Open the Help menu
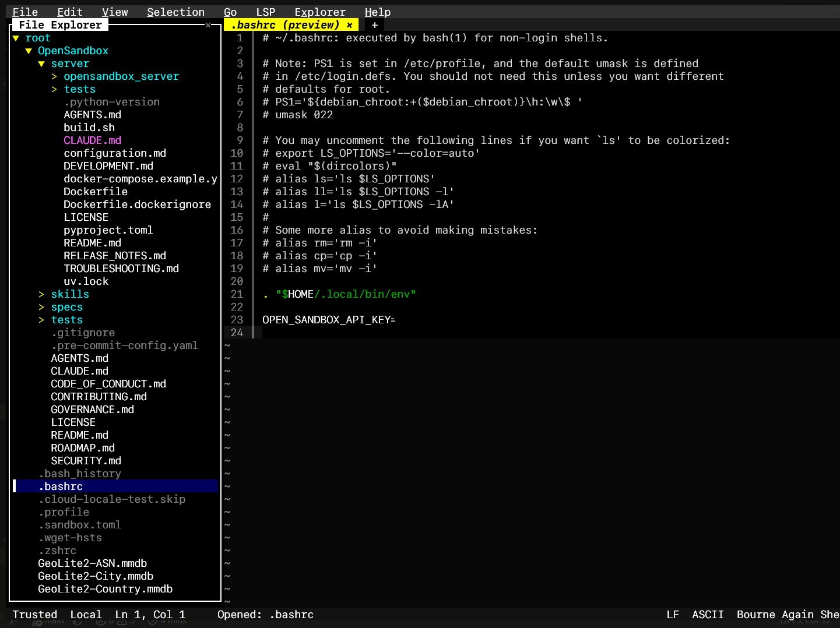 pyautogui.click(x=378, y=12)
